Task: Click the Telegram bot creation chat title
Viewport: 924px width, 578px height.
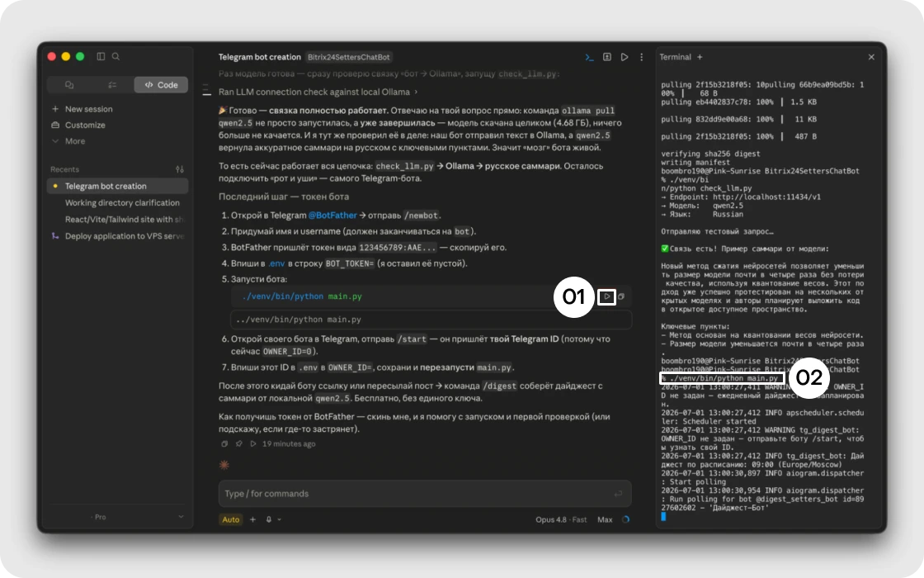Action: [259, 57]
